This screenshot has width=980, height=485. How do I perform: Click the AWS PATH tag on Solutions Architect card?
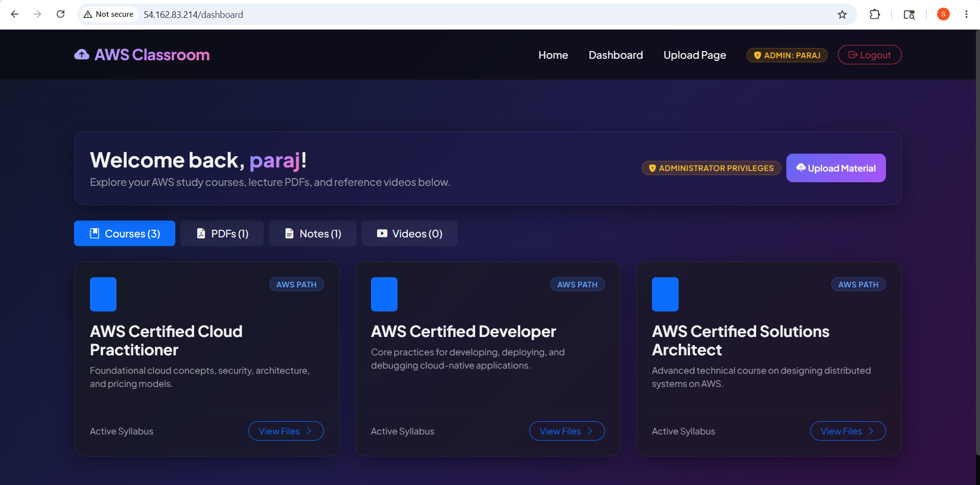pyautogui.click(x=858, y=284)
